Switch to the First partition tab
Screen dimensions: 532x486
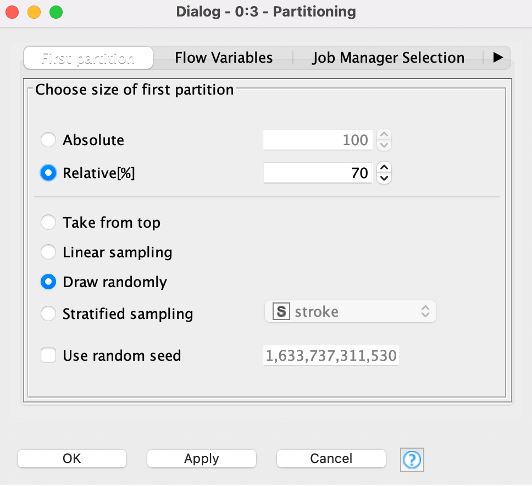tap(88, 58)
